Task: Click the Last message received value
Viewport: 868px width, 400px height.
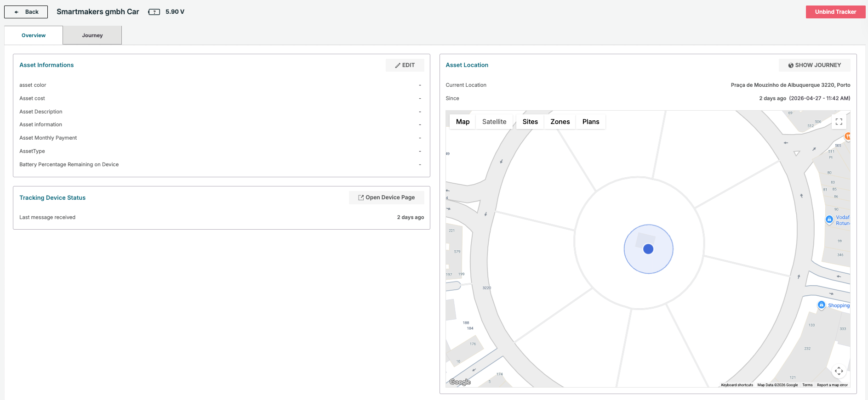Action: point(411,217)
